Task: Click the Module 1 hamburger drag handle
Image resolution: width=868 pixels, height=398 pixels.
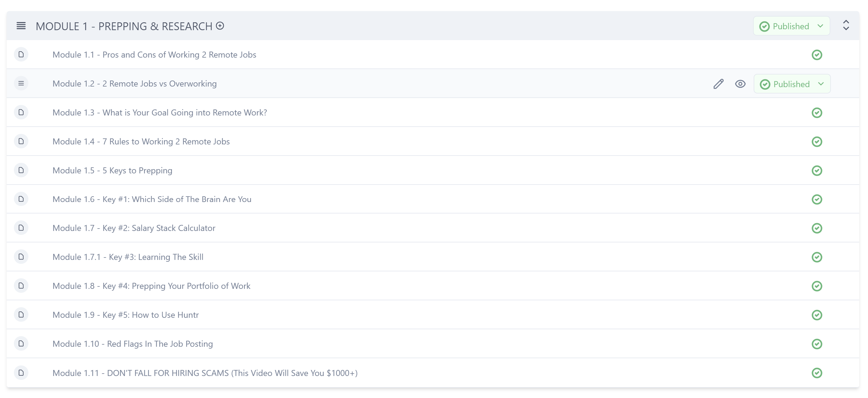Action: click(21, 26)
